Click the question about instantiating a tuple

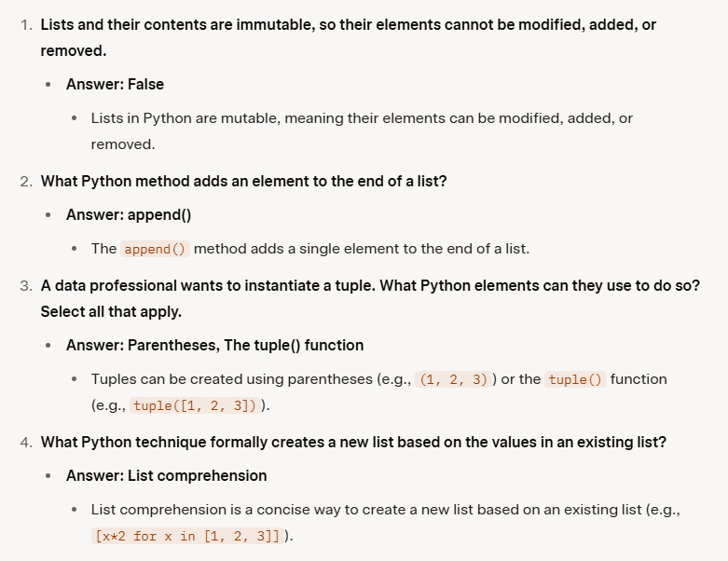[x=369, y=285]
